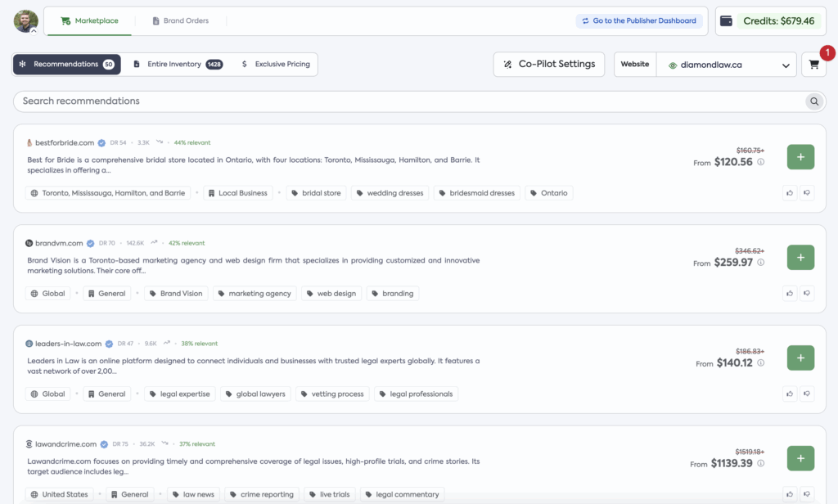Add brandvm.com to cart
Viewport: 838px width, 504px height.
click(x=800, y=258)
